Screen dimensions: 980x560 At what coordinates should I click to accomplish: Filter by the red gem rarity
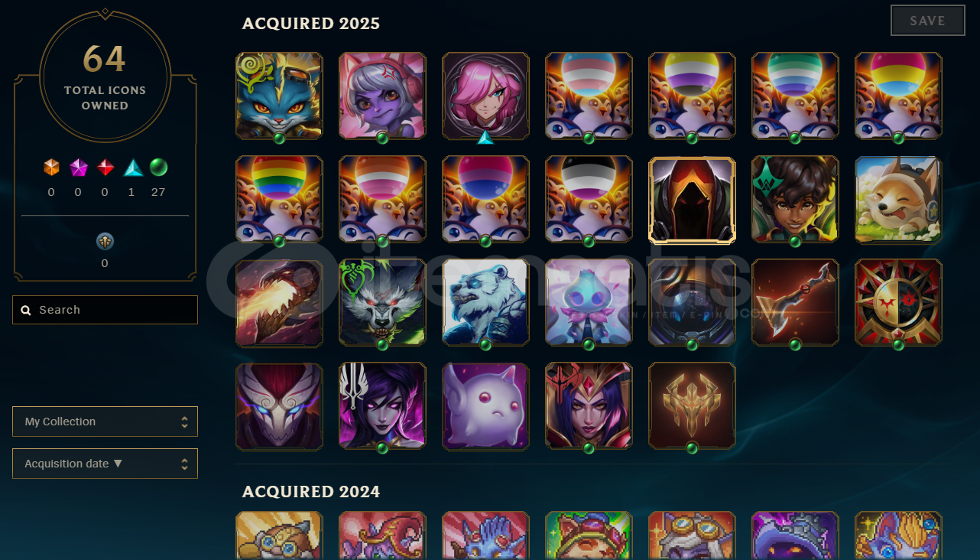coord(105,168)
